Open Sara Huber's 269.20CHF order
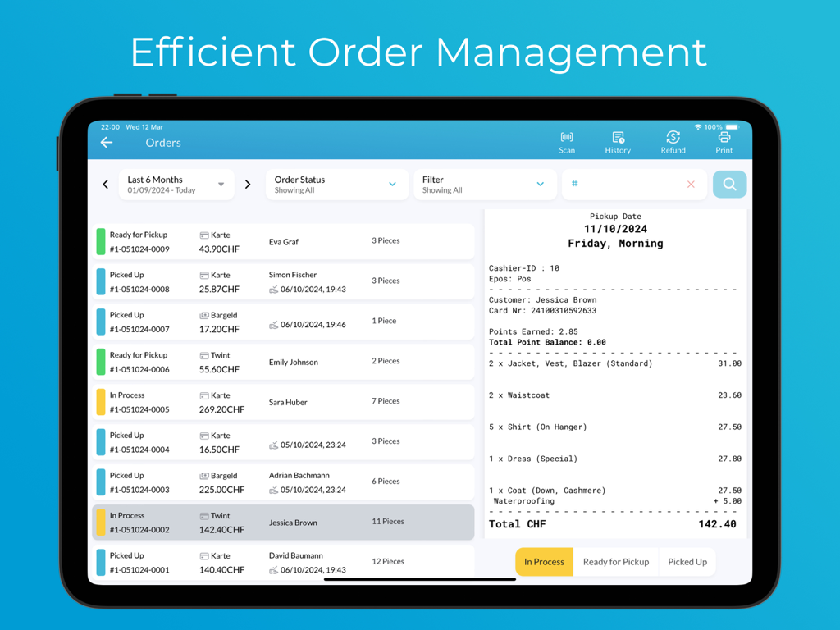Viewport: 840px width, 630px height. 283,402
